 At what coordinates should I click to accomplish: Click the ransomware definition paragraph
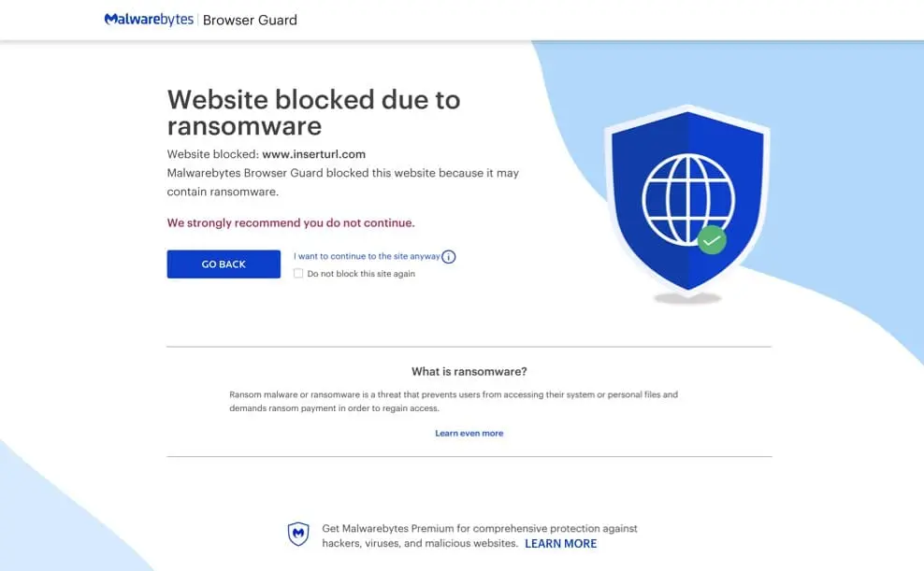[454, 402]
